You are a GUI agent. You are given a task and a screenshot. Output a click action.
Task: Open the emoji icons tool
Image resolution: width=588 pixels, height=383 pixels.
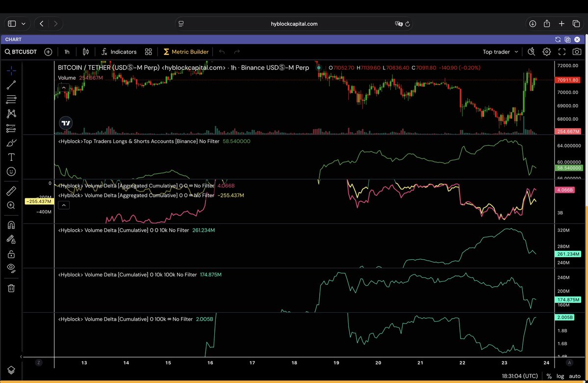click(x=11, y=171)
